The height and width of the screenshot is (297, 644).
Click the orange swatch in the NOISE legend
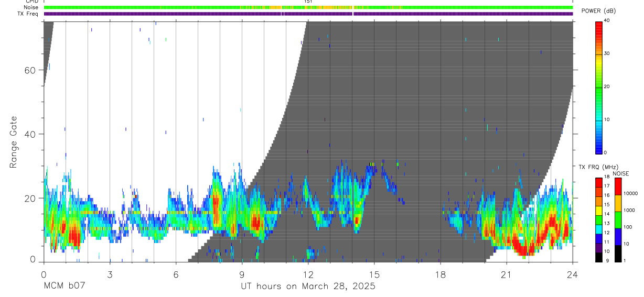pos(617,203)
